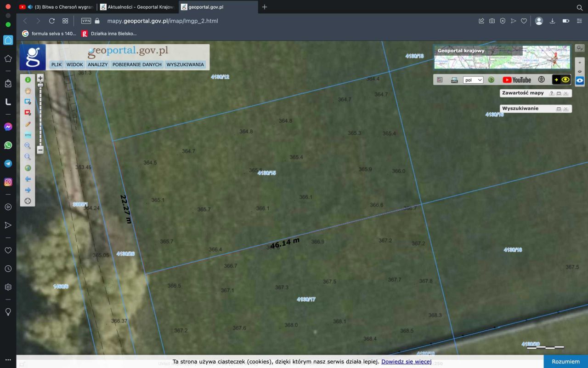Viewport: 588px width, 368px height.
Task: Open the Dowiedz się więcej link
Action: (x=406, y=362)
